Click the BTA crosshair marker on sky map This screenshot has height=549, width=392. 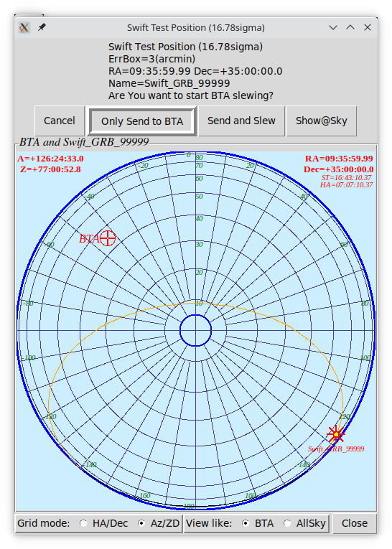[108, 238]
